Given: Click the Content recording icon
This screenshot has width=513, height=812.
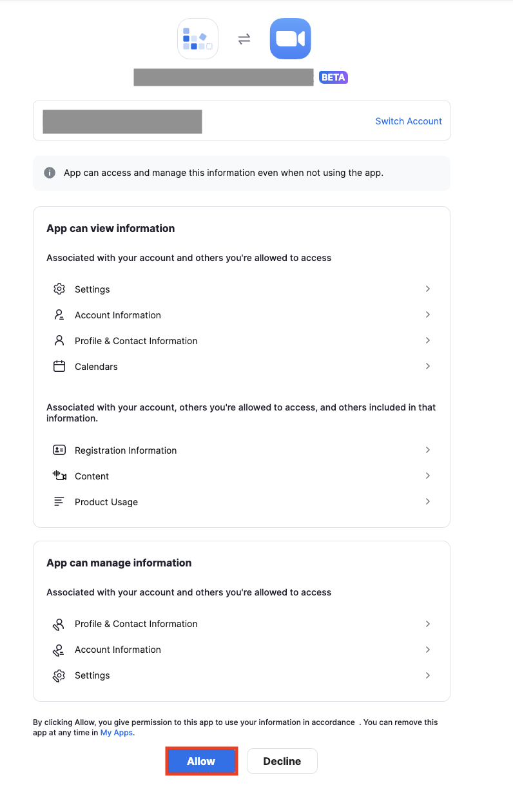Looking at the screenshot, I should pos(59,476).
